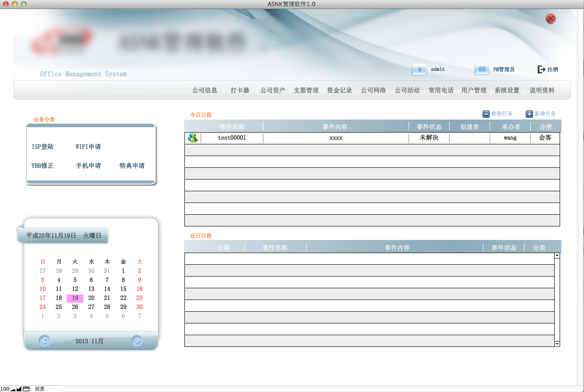
Task: Go to previous month with left arrow
Action: click(44, 341)
